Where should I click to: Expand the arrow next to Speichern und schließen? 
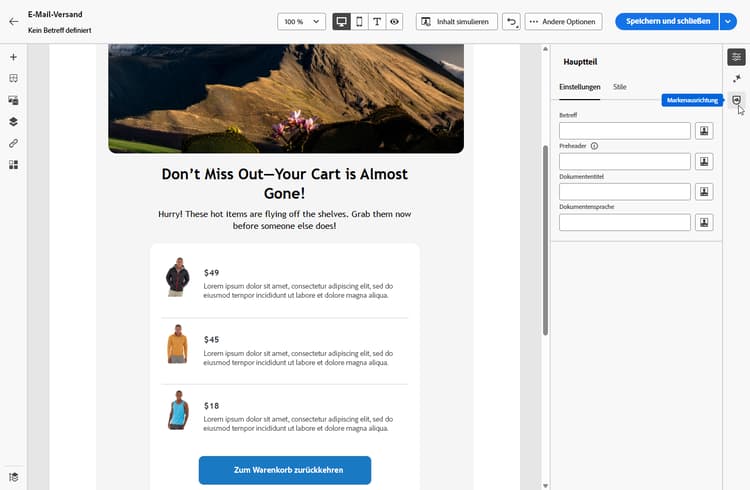pyautogui.click(x=727, y=21)
